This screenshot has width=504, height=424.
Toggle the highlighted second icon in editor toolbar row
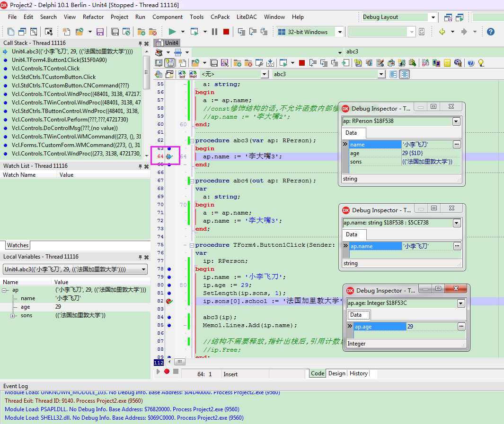(x=169, y=63)
